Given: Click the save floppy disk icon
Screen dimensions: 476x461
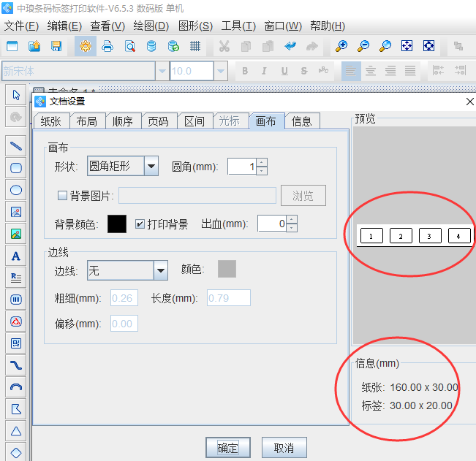Looking at the screenshot, I should click(x=56, y=46).
